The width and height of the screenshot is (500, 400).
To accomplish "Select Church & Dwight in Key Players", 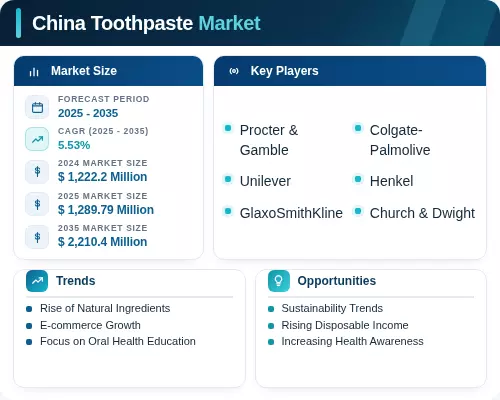I will tap(422, 213).
